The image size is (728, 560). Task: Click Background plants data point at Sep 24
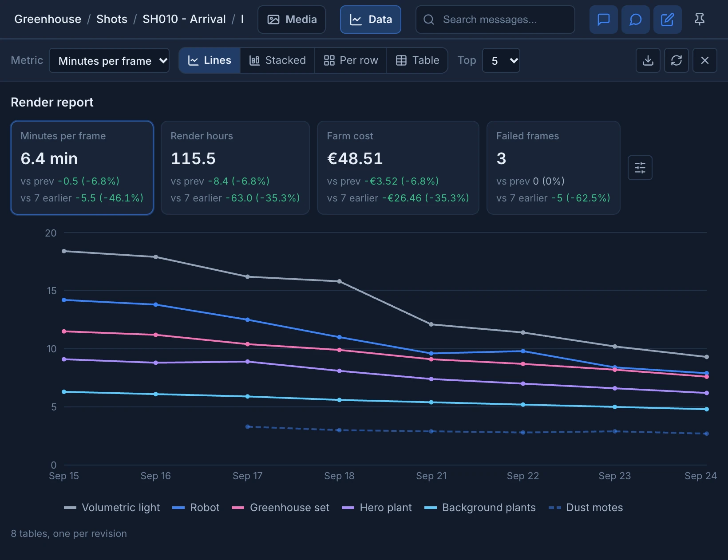(x=707, y=409)
